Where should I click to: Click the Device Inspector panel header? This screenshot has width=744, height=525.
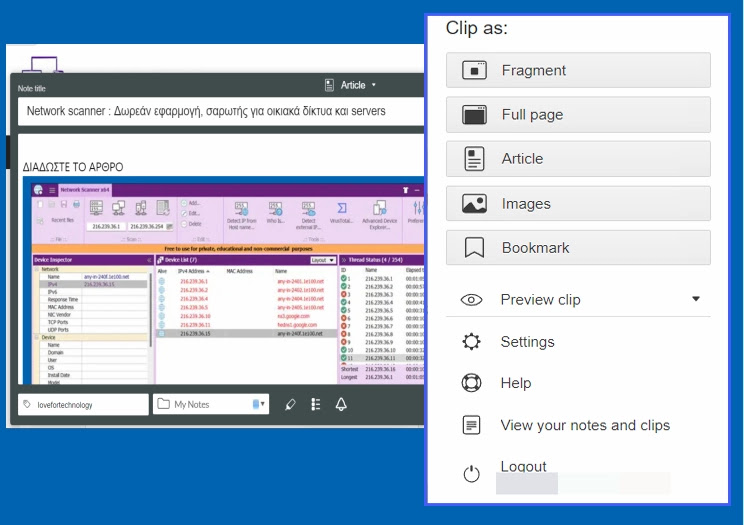click(x=93, y=260)
